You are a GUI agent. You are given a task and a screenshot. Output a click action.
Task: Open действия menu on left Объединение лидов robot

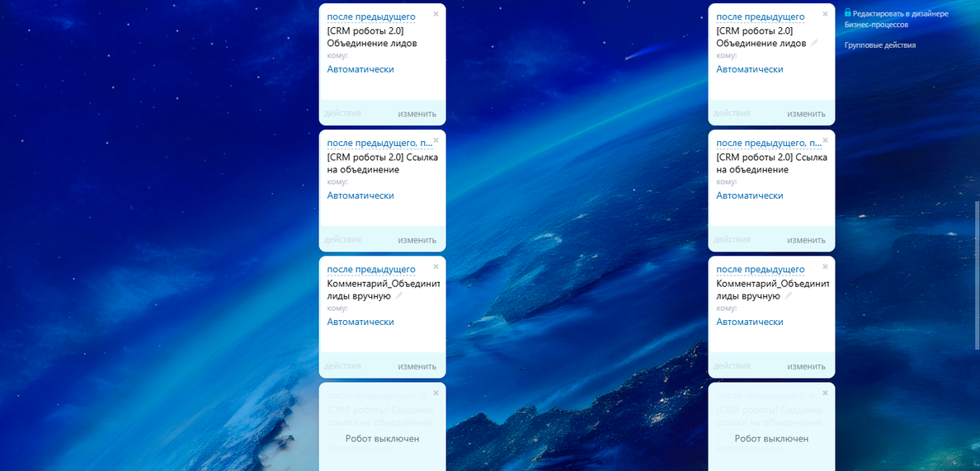coord(342,113)
